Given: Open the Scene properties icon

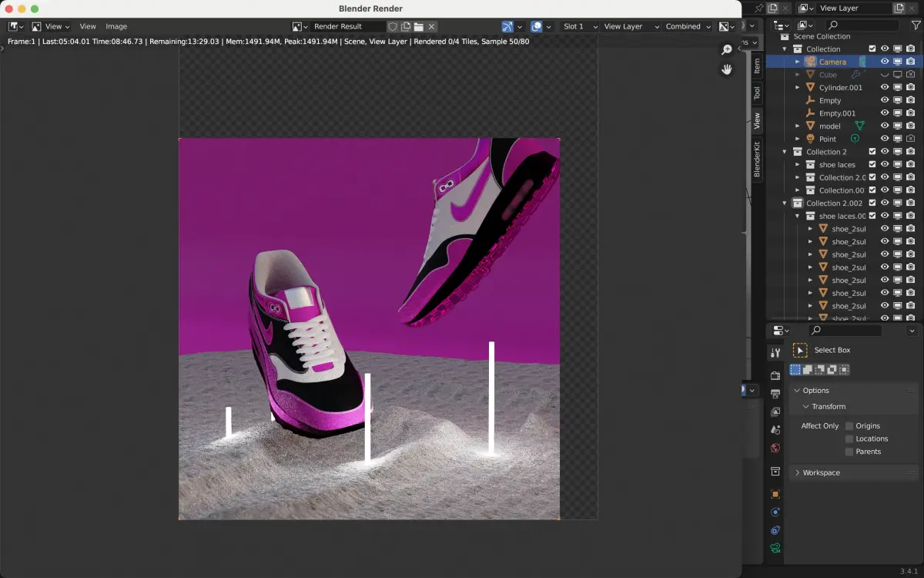Looking at the screenshot, I should coord(775,430).
